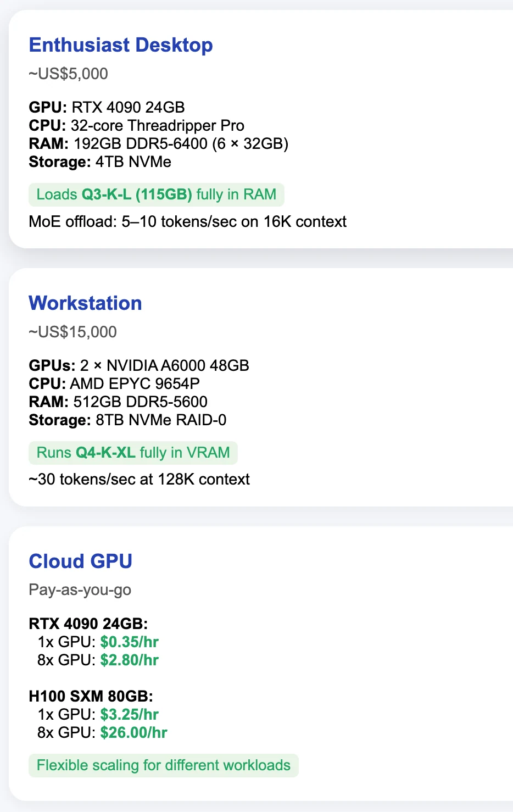The height and width of the screenshot is (812, 513).
Task: Click the Enthusiast Desktop heading
Action: point(121,45)
